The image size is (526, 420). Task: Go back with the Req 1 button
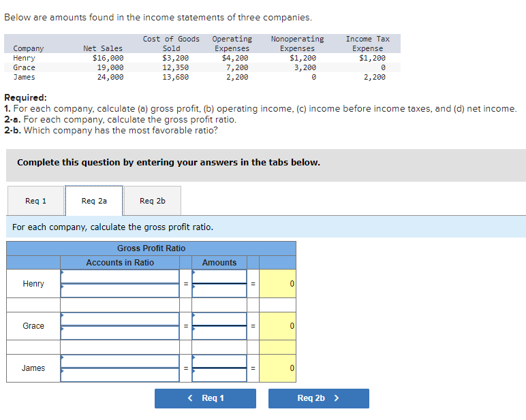pyautogui.click(x=205, y=398)
